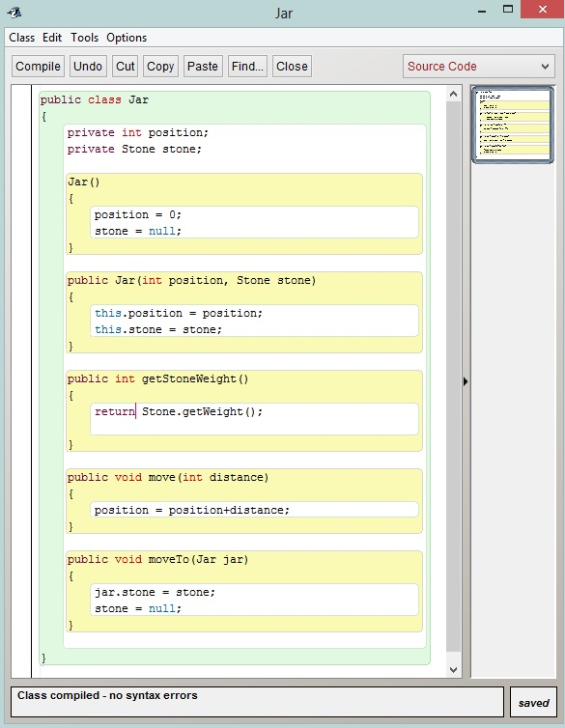
Task: Click scroll down arrow of editor
Action: [454, 669]
